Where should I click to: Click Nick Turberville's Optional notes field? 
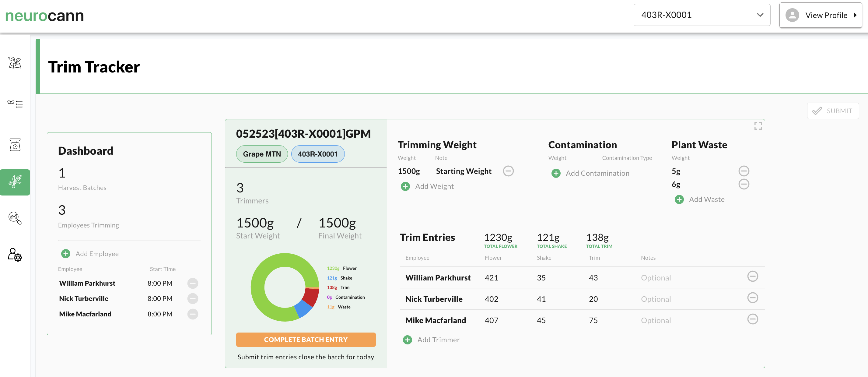tap(655, 299)
